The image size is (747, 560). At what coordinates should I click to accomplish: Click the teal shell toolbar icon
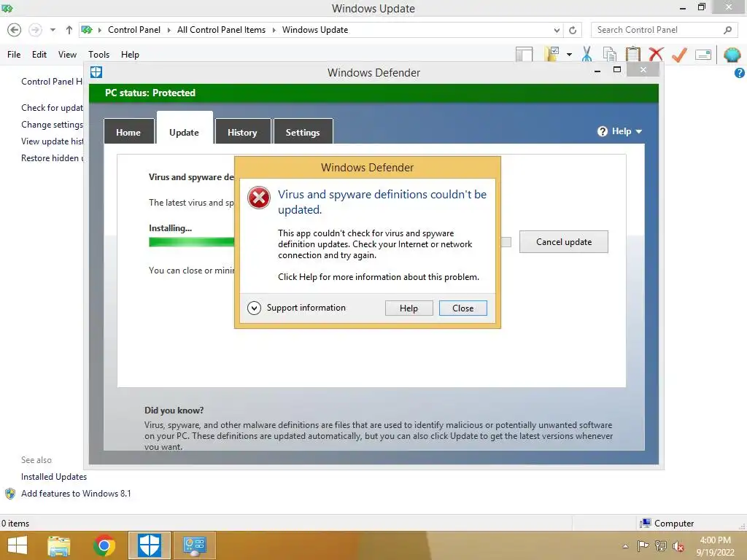732,55
